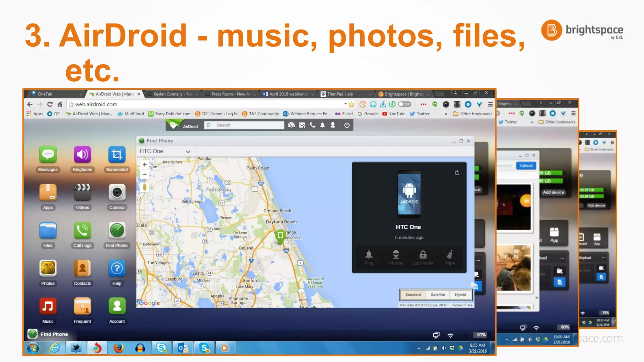This screenshot has width=644, height=362.
Task: Switch to the Brightspace tab
Action: click(x=404, y=94)
